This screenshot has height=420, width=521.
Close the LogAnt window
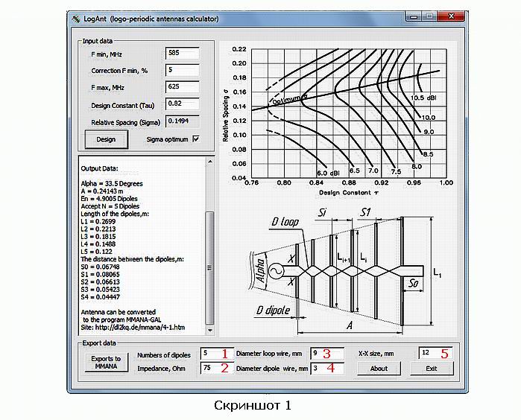(451, 16)
